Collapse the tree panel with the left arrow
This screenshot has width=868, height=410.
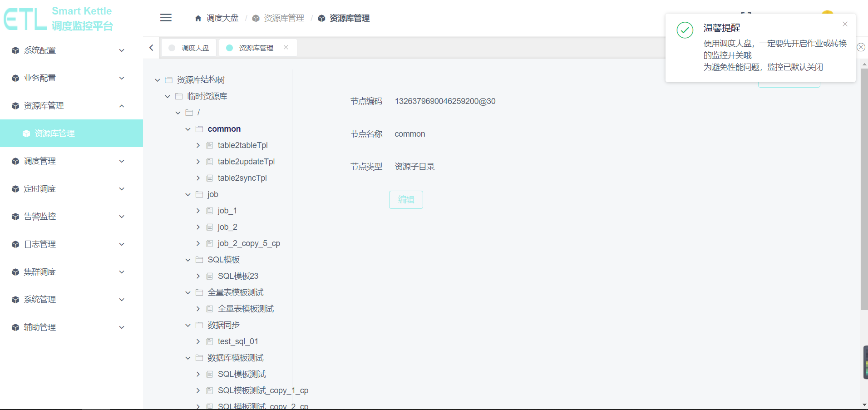tap(151, 47)
